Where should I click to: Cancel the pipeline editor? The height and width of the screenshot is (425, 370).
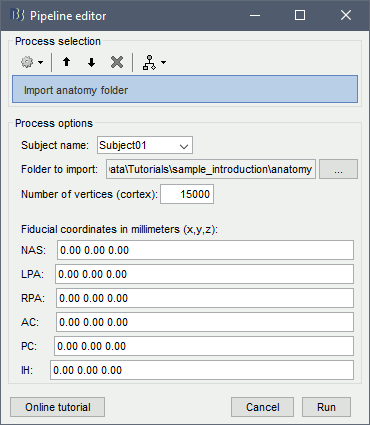(262, 407)
